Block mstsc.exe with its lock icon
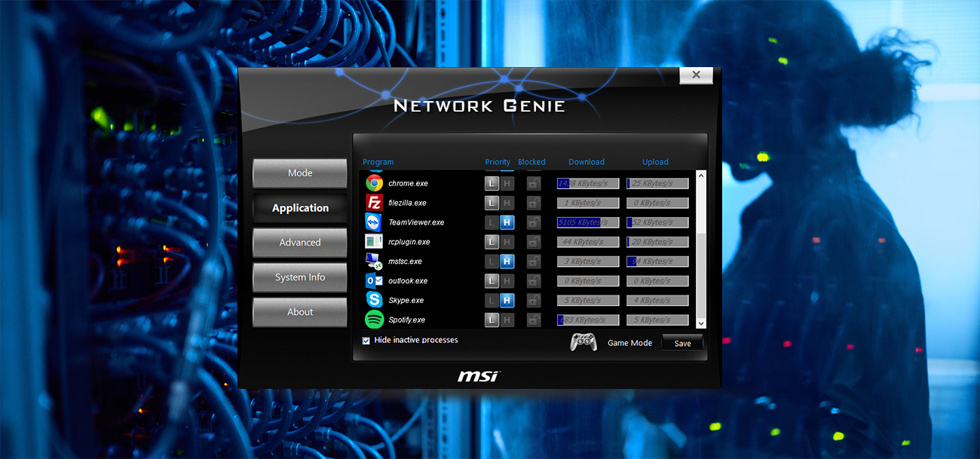This screenshot has width=980, height=459. (x=534, y=262)
